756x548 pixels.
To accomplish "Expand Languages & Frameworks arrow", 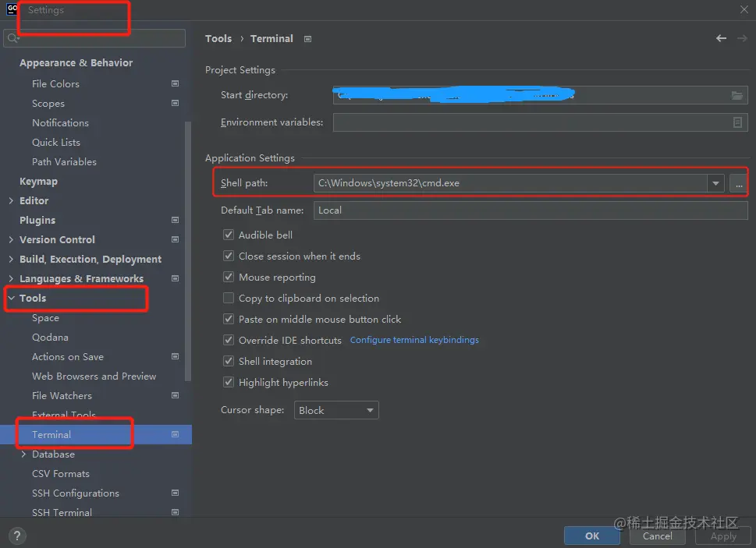I will 11,278.
